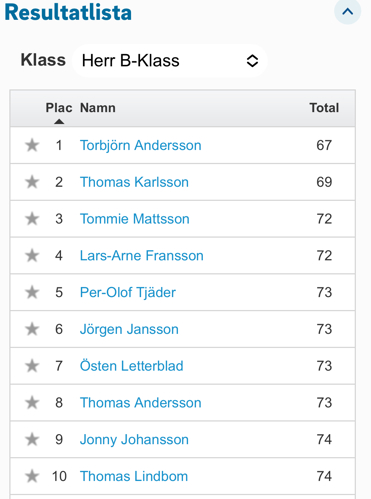Star the Östen Letterblad row
Viewport: 371px width, 499px height.
point(32,366)
